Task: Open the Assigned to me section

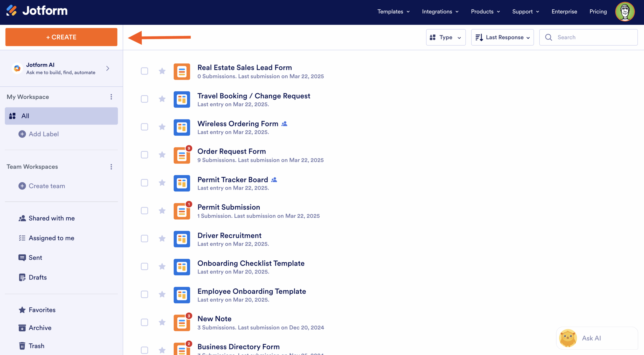Action: [51, 238]
